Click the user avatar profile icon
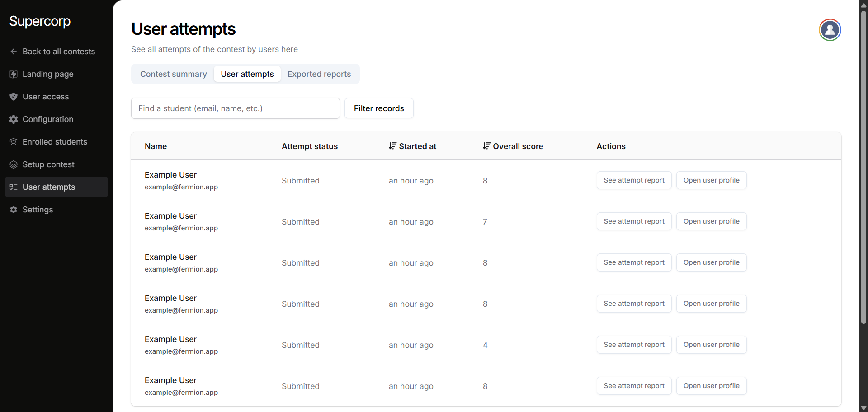Viewport: 868px width, 412px height. click(x=830, y=30)
